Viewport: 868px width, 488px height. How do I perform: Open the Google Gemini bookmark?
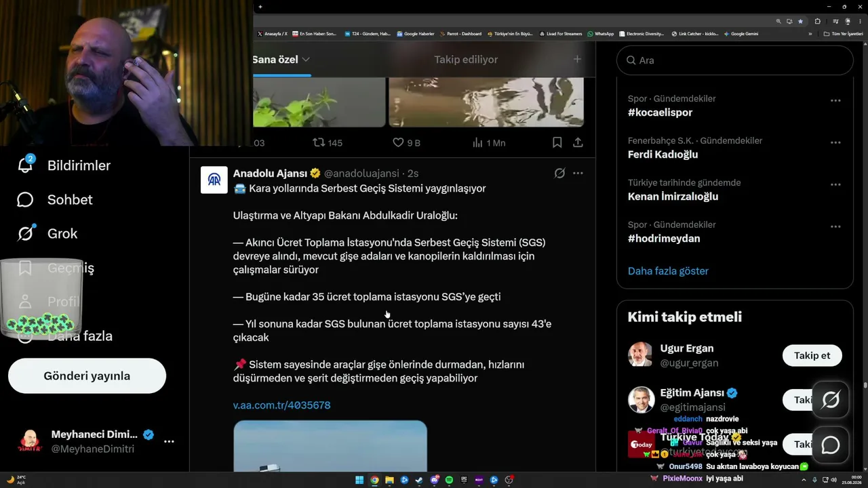coord(741,34)
